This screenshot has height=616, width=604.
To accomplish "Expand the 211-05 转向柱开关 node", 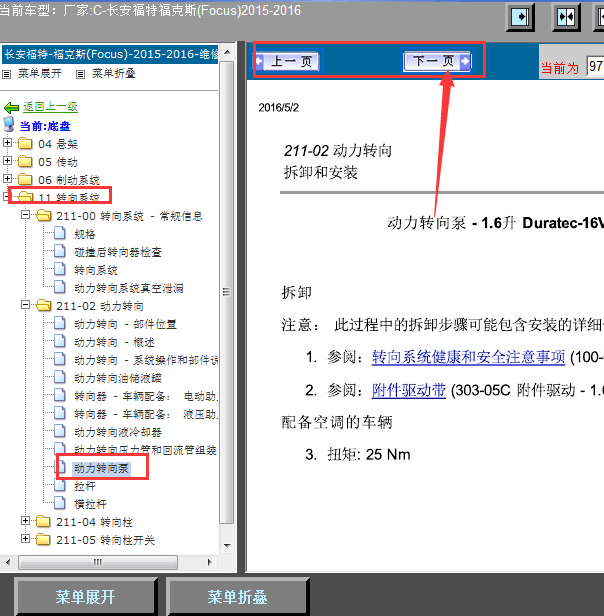I will (x=26, y=540).
